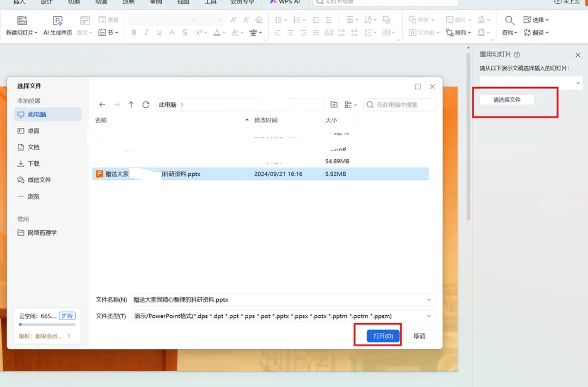Click the back arrow in file dialog
588x387 pixels.
[x=102, y=105]
